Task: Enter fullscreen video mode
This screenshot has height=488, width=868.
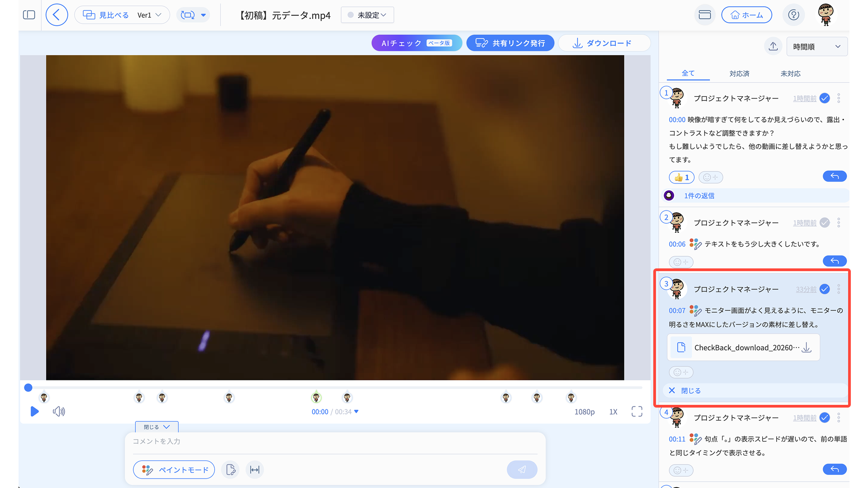Action: pos(637,412)
